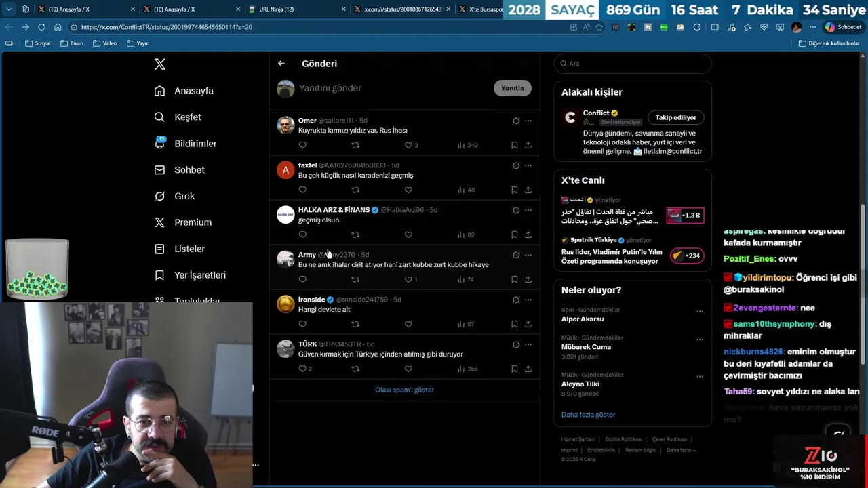Like faxfel's reply
868x488 pixels.
click(408, 190)
